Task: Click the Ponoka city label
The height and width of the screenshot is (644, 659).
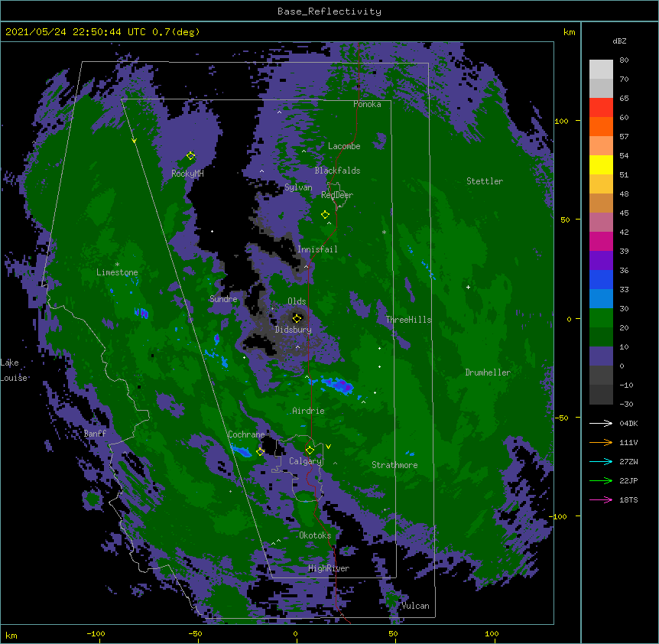Action: tap(367, 104)
